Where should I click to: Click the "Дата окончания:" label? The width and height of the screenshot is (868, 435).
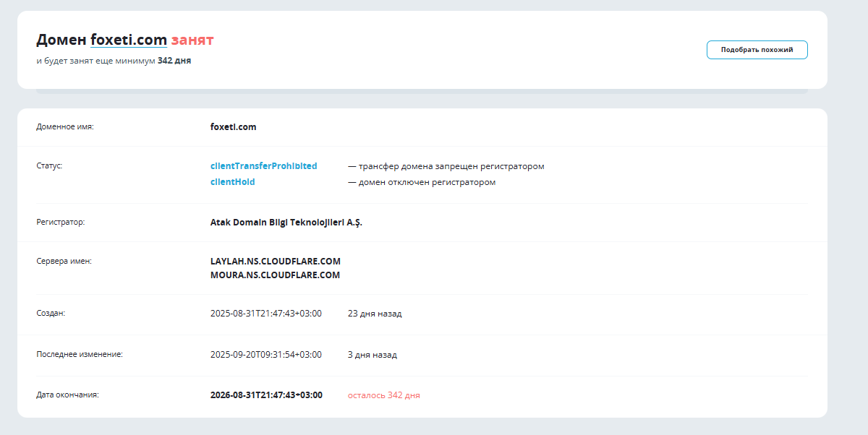pyautogui.click(x=67, y=395)
